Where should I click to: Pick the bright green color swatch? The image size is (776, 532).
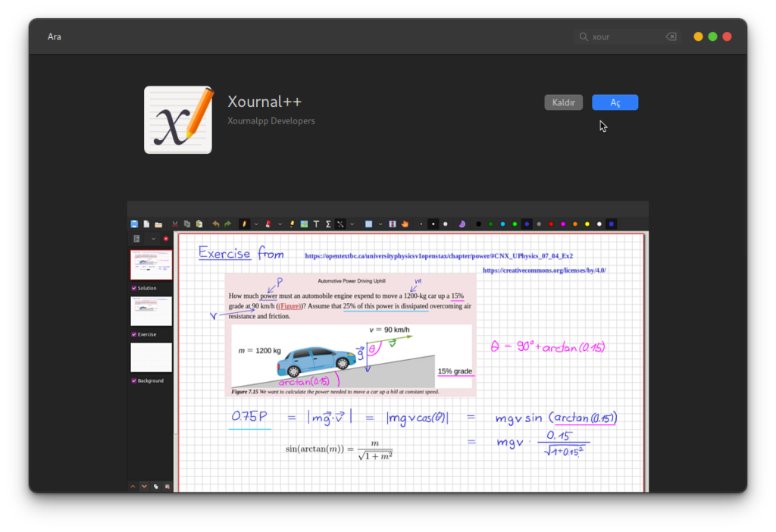coord(515,224)
